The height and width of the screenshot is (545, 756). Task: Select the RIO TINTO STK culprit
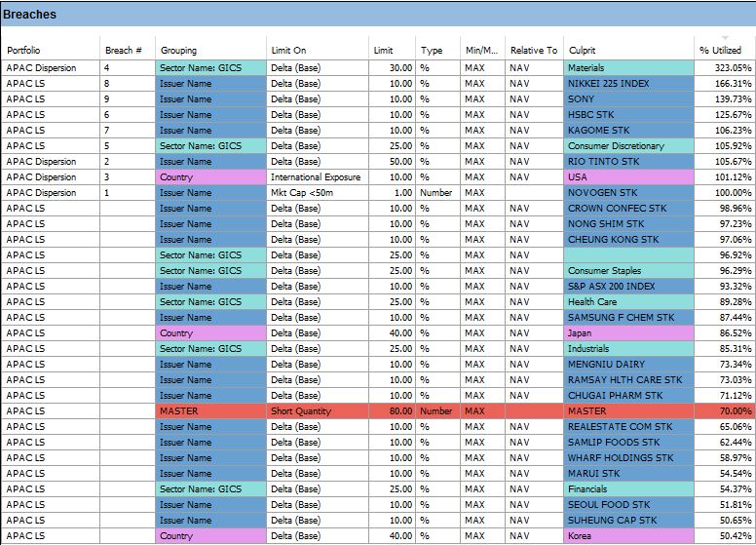(x=628, y=162)
